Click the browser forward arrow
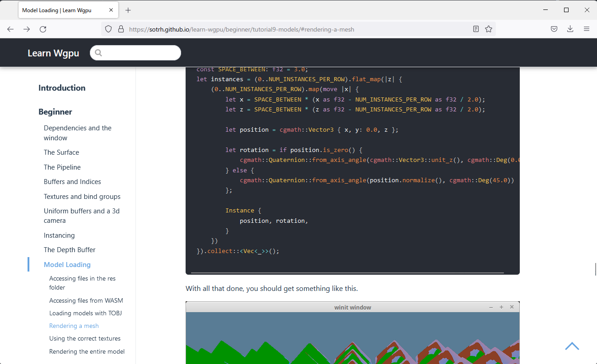 [27, 29]
